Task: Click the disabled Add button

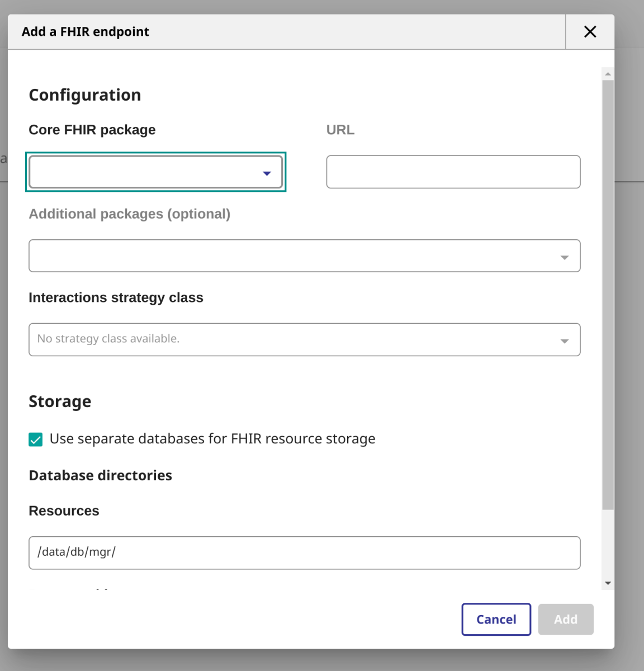Action: coord(566,620)
